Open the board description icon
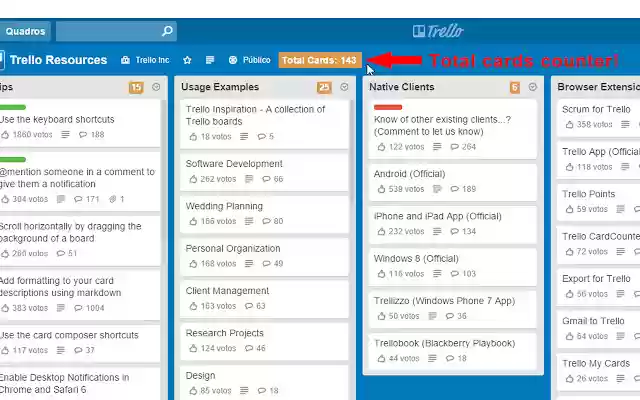This screenshot has width=640, height=400. click(210, 60)
